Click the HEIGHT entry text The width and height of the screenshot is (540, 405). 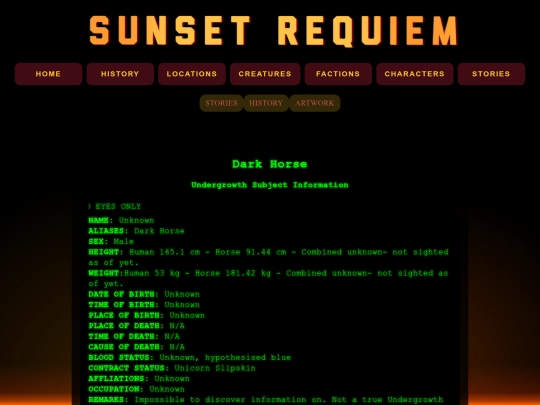(268, 257)
